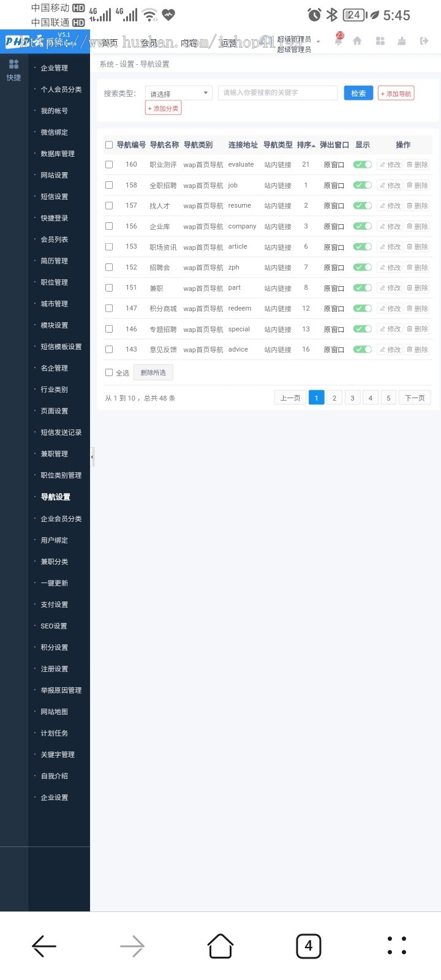Click the logout arrow icon in header
This screenshot has height=980, width=441.
424,41
